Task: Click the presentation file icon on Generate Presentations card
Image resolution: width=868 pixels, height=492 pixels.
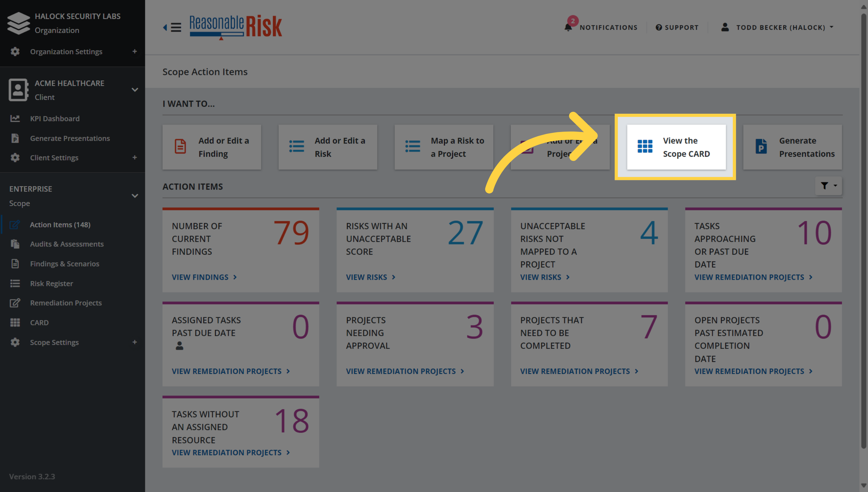Action: click(x=761, y=147)
